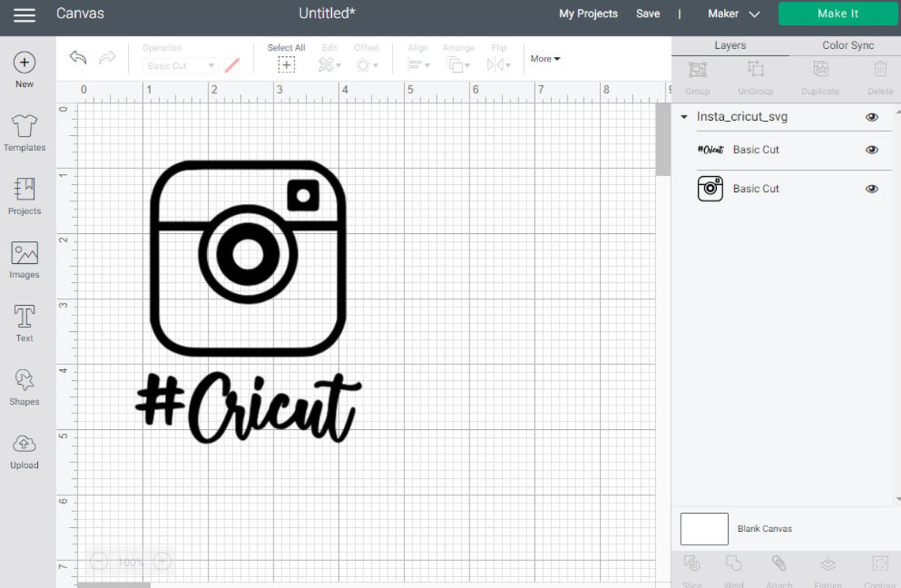Click the Attach paperclip icon
The image size is (901, 588).
click(x=779, y=563)
